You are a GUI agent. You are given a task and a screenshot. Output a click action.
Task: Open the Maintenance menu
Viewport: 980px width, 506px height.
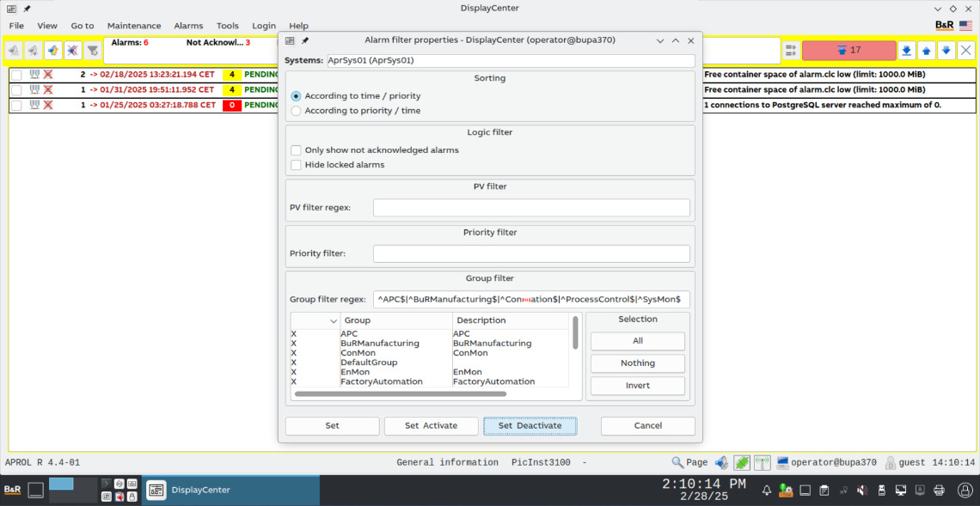[x=134, y=26]
